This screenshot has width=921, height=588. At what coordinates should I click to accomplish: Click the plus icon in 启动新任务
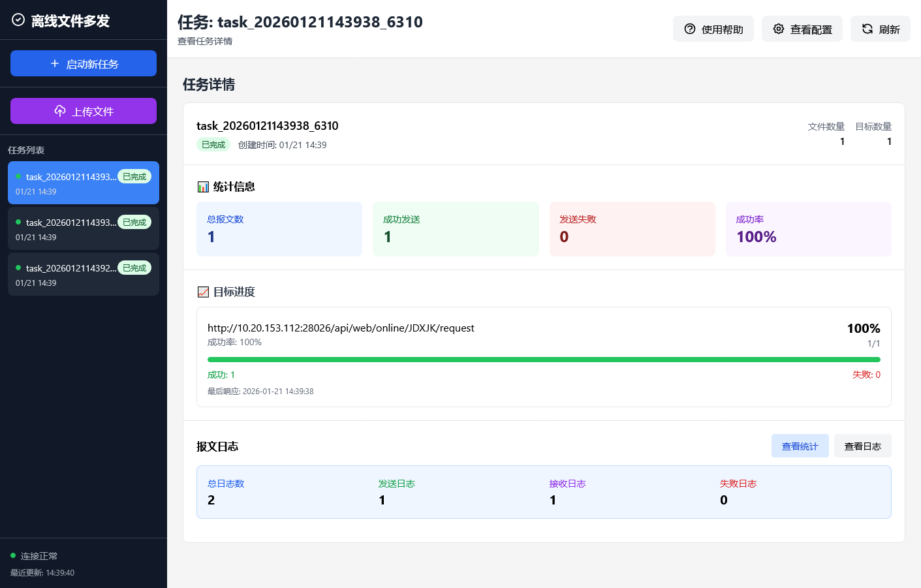click(x=55, y=63)
